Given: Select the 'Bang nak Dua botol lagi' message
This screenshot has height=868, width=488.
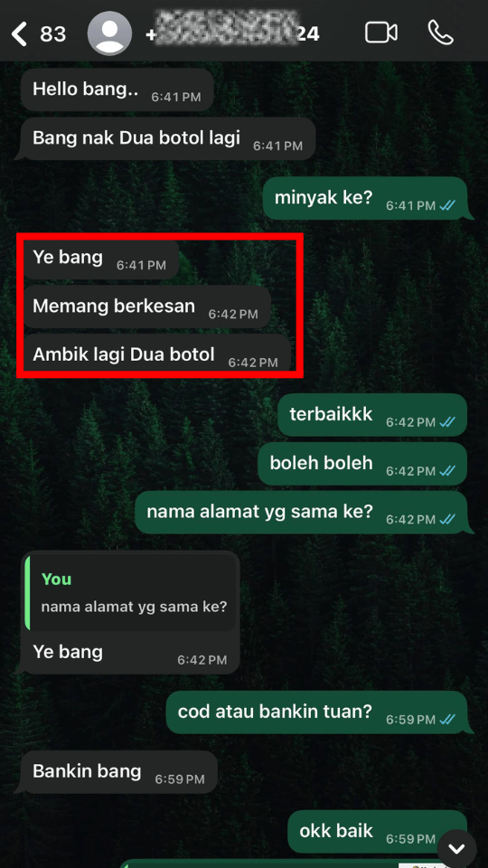Looking at the screenshot, I should point(168,138).
